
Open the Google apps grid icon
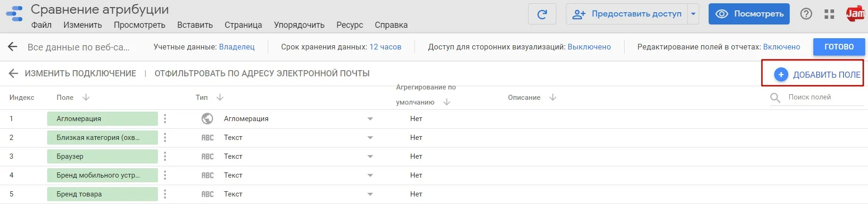[829, 14]
